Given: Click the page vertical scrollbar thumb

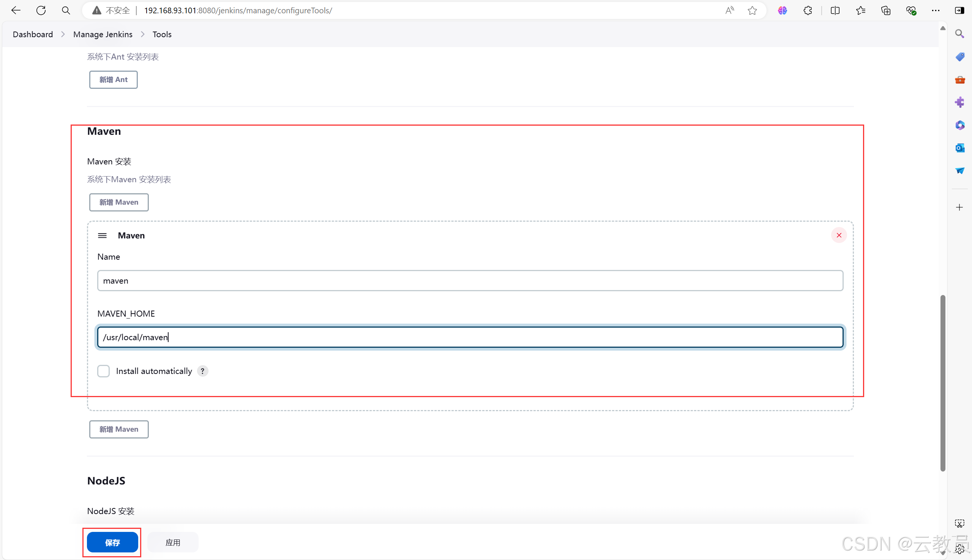Looking at the screenshot, I should click(942, 383).
